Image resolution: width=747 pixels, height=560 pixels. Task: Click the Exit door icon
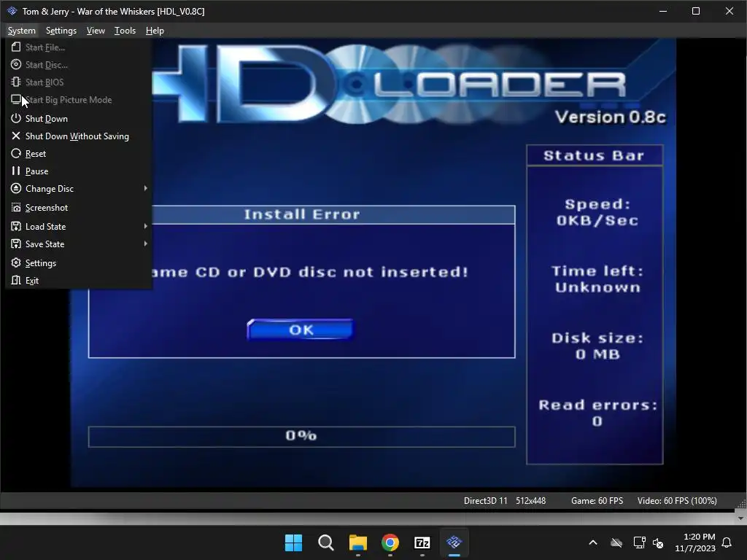pos(16,280)
